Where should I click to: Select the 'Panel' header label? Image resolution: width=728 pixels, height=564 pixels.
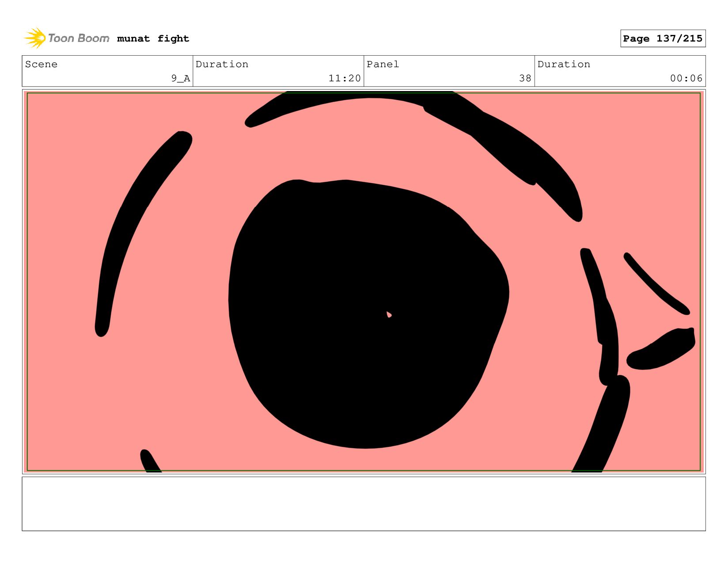383,64
